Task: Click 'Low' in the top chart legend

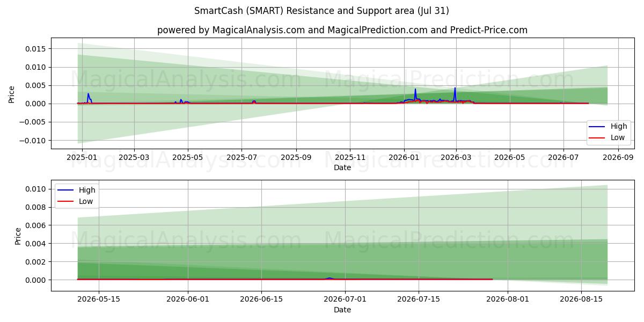Action: (618, 137)
